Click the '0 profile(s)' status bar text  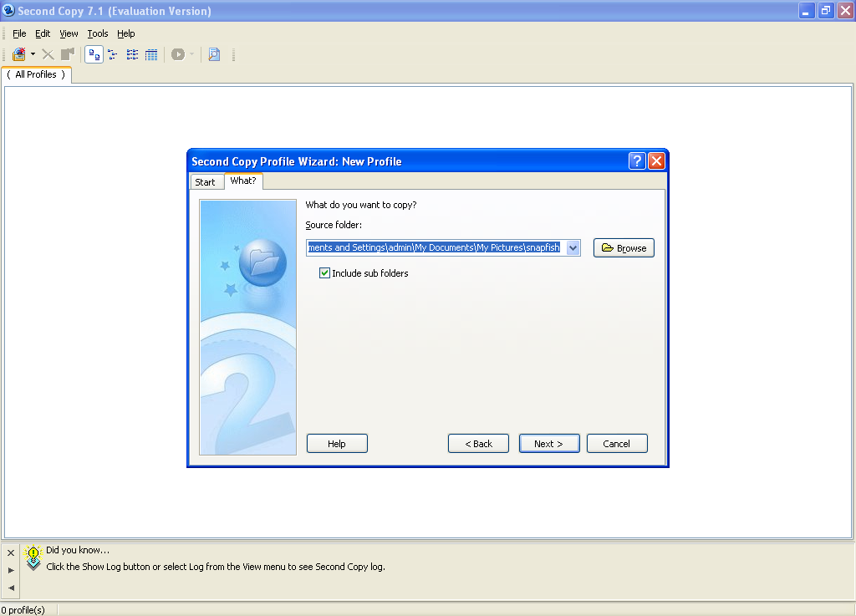coord(23,610)
